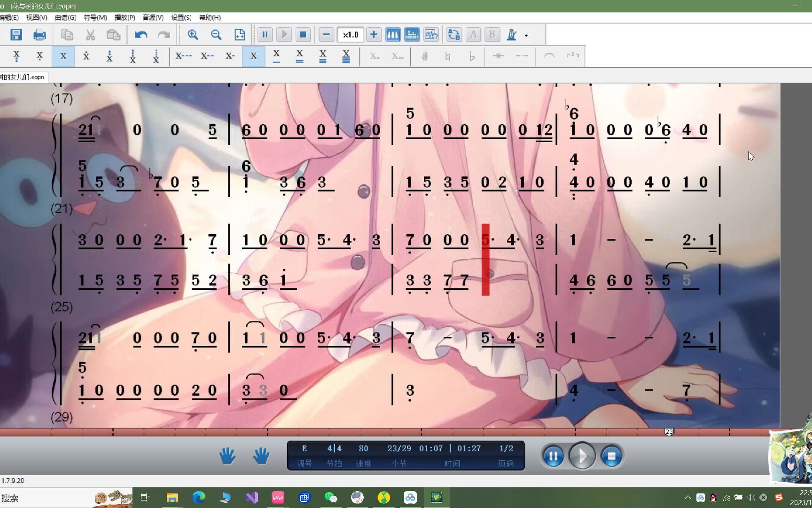Select the one-dot-above octave note
Image resolution: width=812 pixels, height=508 pixels.
point(86,56)
